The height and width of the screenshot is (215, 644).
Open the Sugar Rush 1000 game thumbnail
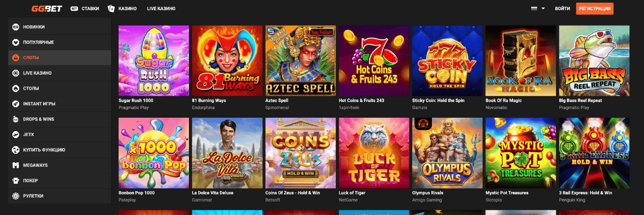[153, 61]
